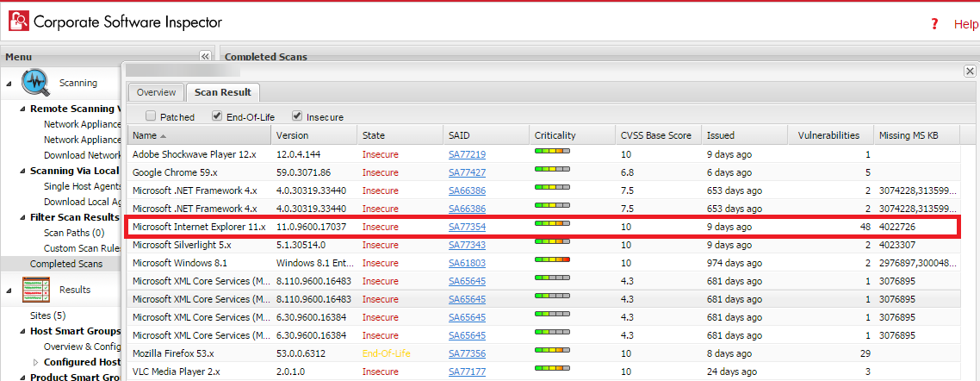The image size is (980, 381).
Task: Select the Microsoft Windows 8.1 row
Action: pos(543,263)
